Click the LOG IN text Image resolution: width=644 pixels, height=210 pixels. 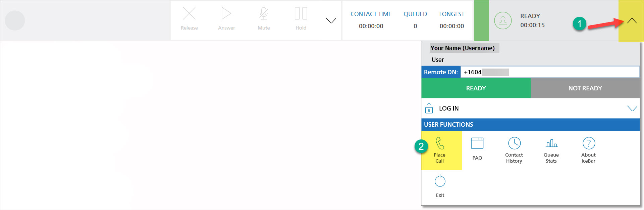tap(449, 109)
